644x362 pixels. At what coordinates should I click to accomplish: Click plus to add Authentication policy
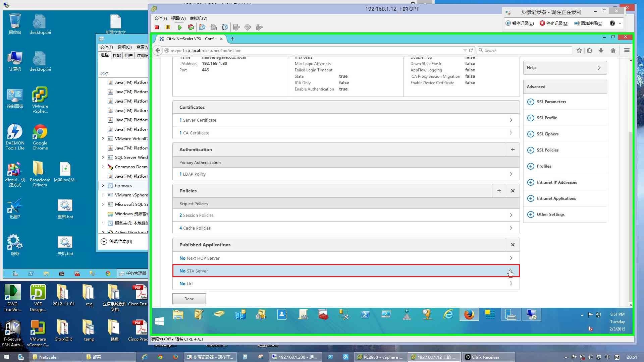[513, 149]
